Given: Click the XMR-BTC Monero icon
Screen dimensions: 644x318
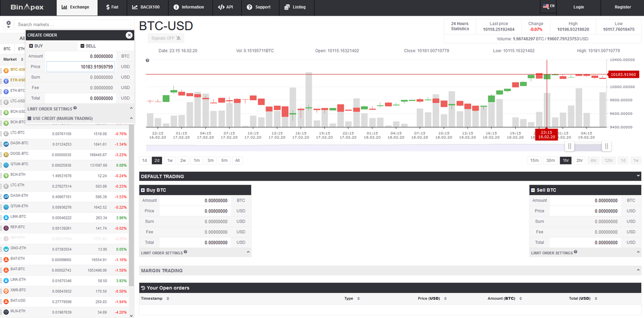Looking at the screenshot, I should [6, 290].
